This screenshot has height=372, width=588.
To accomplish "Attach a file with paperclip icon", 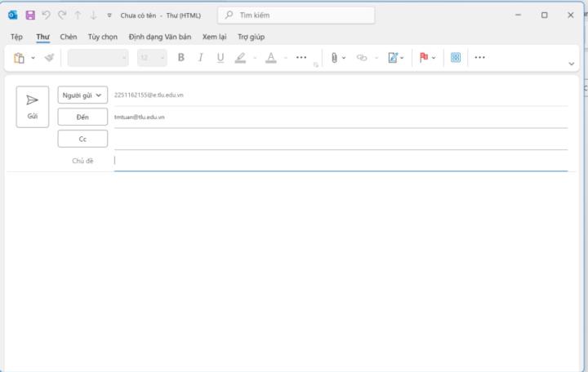I will click(x=334, y=58).
